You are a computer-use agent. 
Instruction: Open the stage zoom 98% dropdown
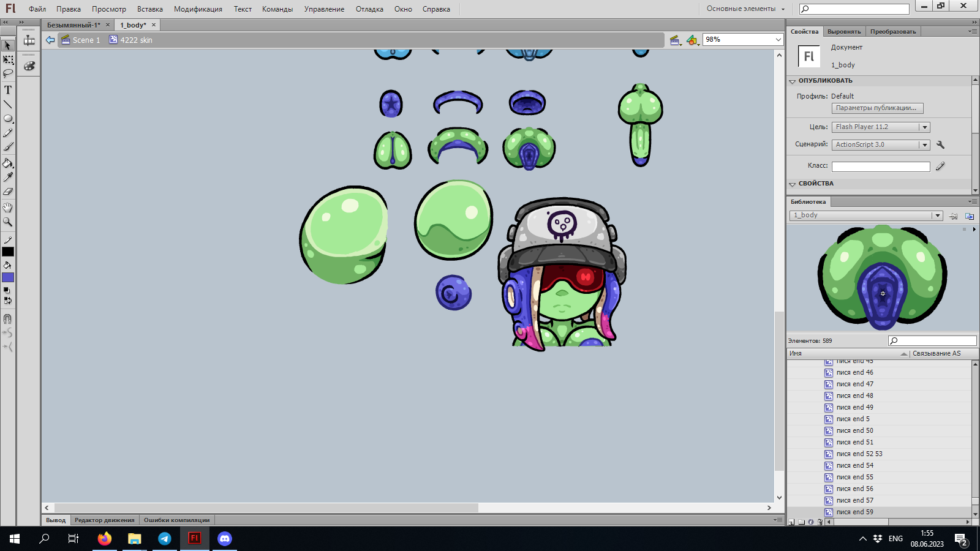(x=778, y=40)
